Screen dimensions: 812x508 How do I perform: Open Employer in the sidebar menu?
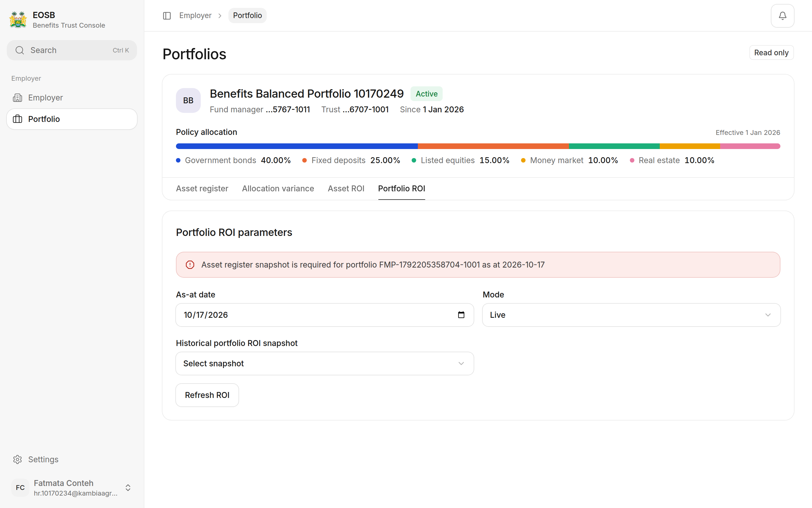(x=72, y=98)
